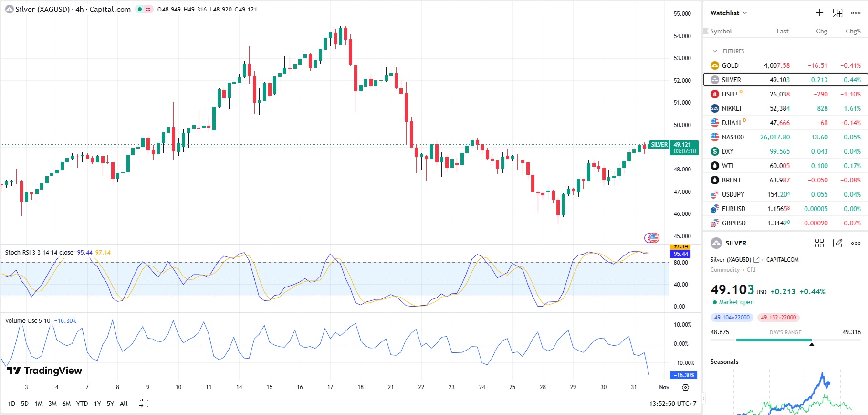868x415 pixels.
Task: Click the add symbol plus icon in Watchlist
Action: click(x=819, y=13)
